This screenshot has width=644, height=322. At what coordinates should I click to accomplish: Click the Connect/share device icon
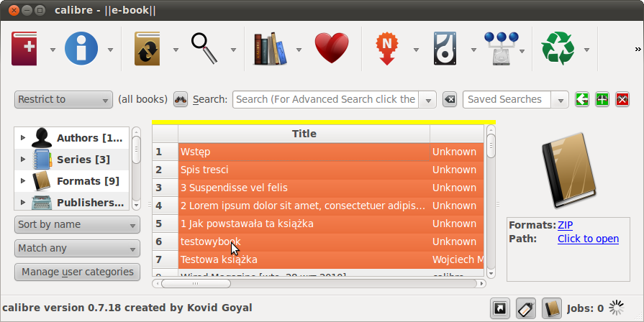501,49
